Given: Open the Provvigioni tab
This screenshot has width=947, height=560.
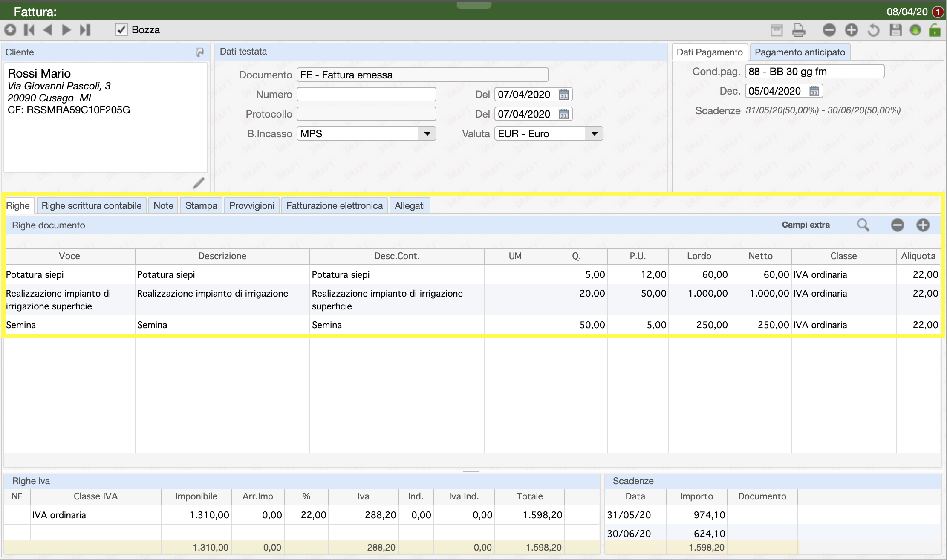Looking at the screenshot, I should point(252,206).
